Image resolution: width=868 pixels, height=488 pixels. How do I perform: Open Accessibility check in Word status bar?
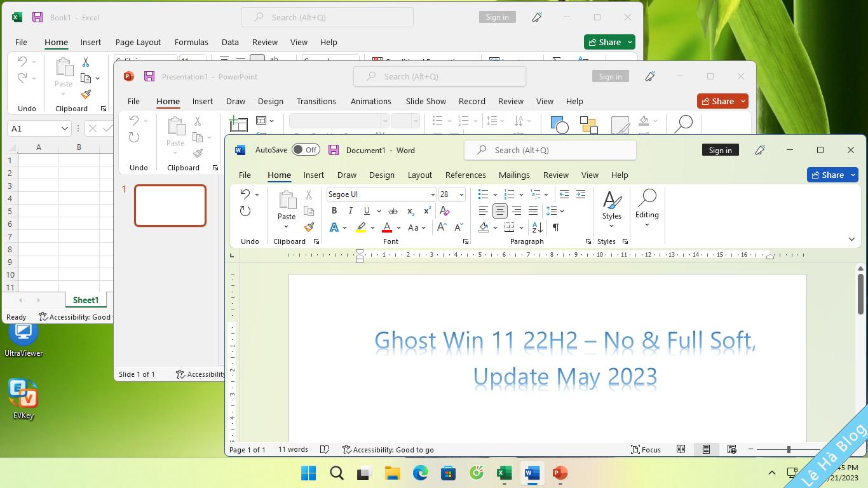[x=388, y=449]
